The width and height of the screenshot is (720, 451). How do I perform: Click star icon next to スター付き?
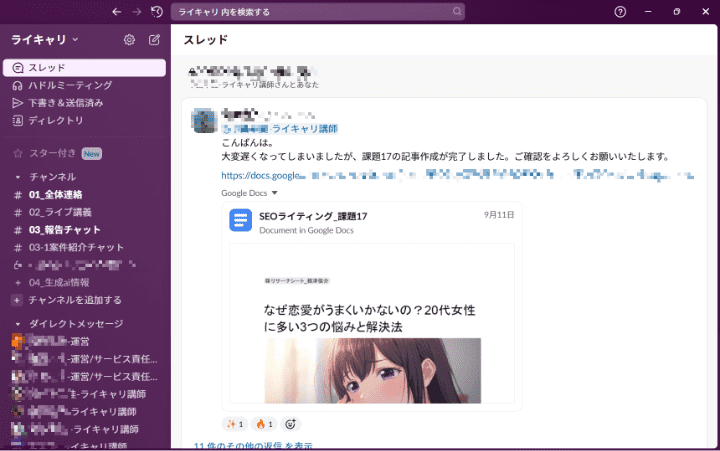[x=18, y=153]
